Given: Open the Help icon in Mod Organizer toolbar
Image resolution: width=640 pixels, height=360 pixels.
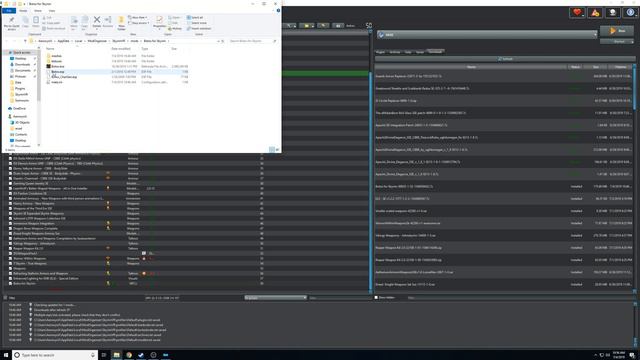Looking at the screenshot, I should pyautogui.click(x=630, y=13).
